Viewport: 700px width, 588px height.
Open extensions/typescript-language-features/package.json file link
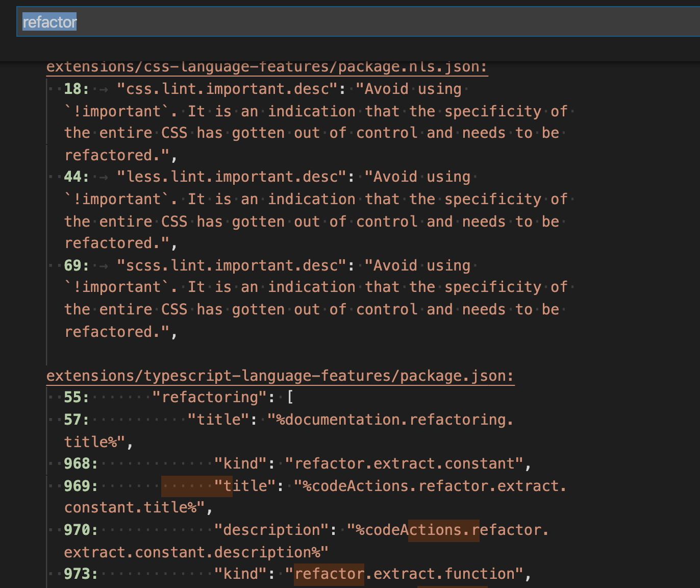point(280,375)
